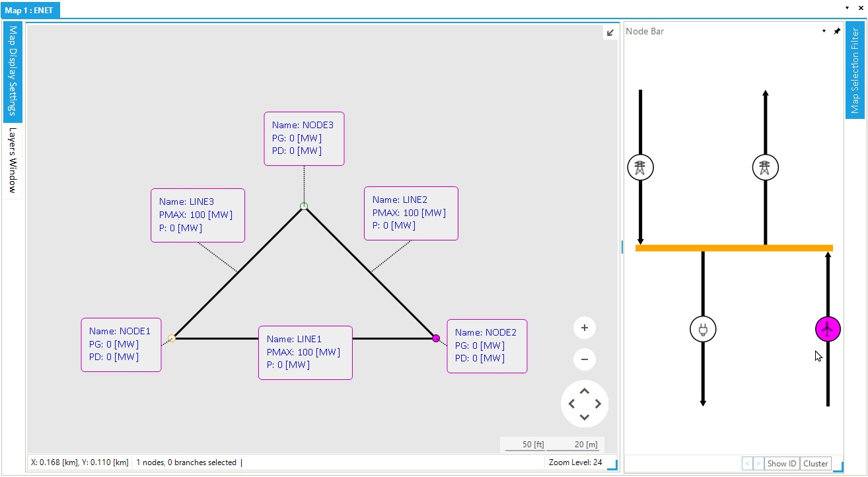The width and height of the screenshot is (868, 477).
Task: Click the LINE1 info label box
Action: tap(305, 352)
